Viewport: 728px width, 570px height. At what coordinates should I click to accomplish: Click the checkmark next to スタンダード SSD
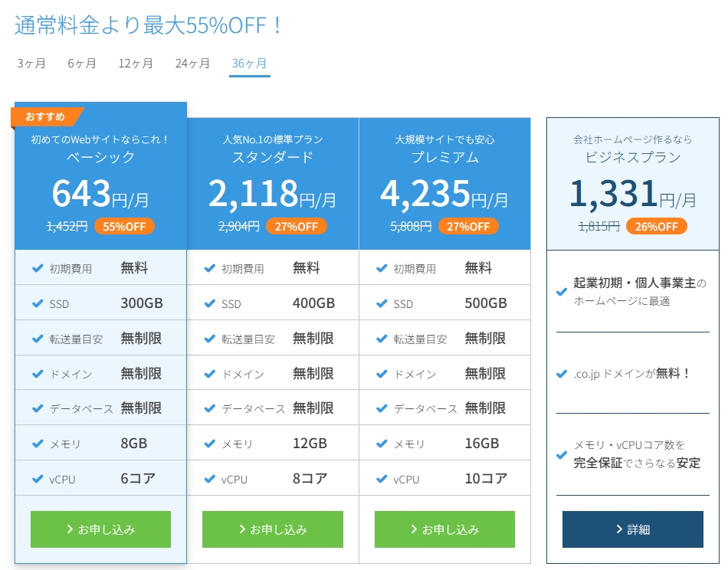click(209, 303)
